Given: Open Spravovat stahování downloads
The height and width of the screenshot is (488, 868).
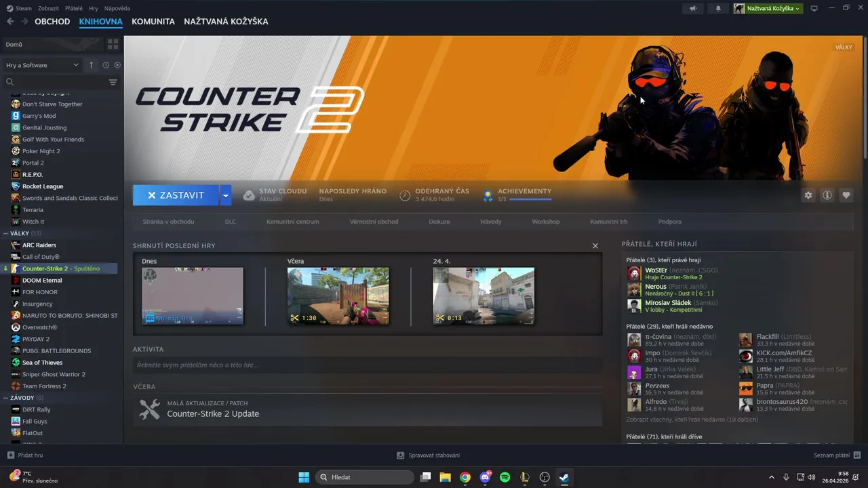Looking at the screenshot, I should (x=429, y=455).
